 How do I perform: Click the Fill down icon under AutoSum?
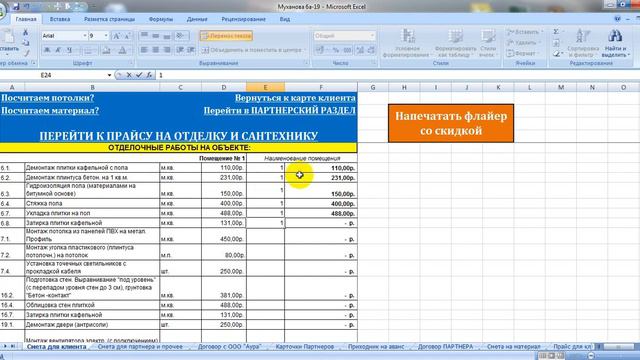tap(556, 43)
